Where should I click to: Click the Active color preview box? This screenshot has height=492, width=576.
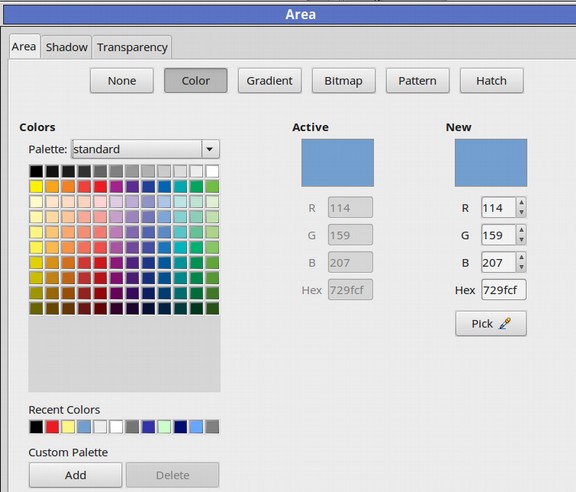click(x=338, y=163)
